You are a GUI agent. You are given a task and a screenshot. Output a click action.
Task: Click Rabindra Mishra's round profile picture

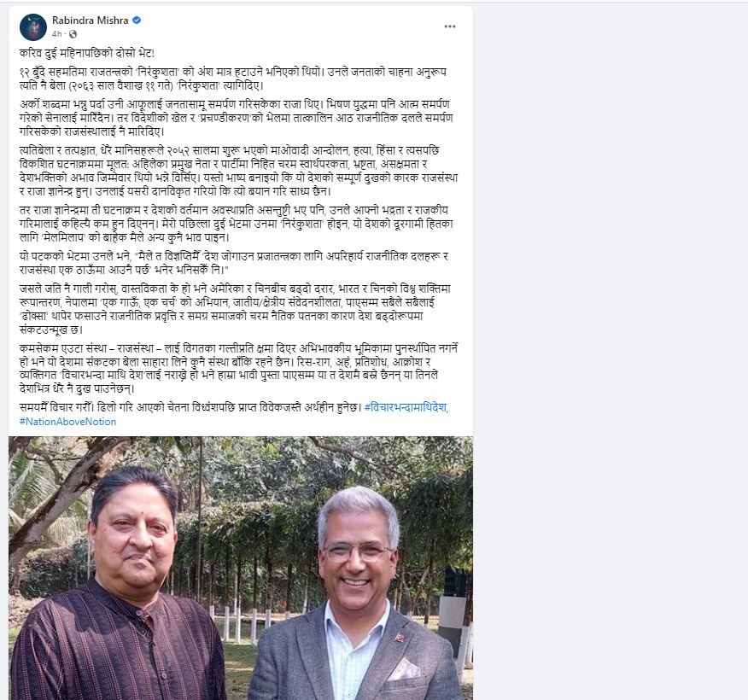click(33, 26)
